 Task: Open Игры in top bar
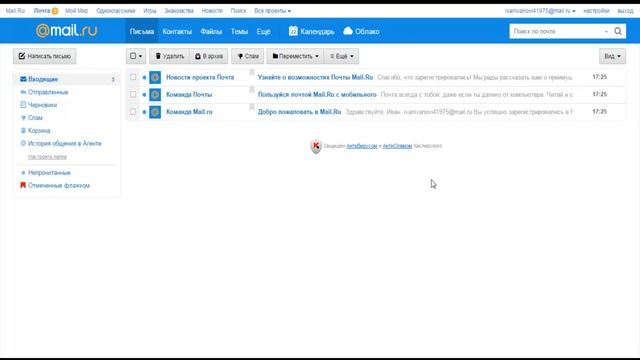click(x=150, y=11)
